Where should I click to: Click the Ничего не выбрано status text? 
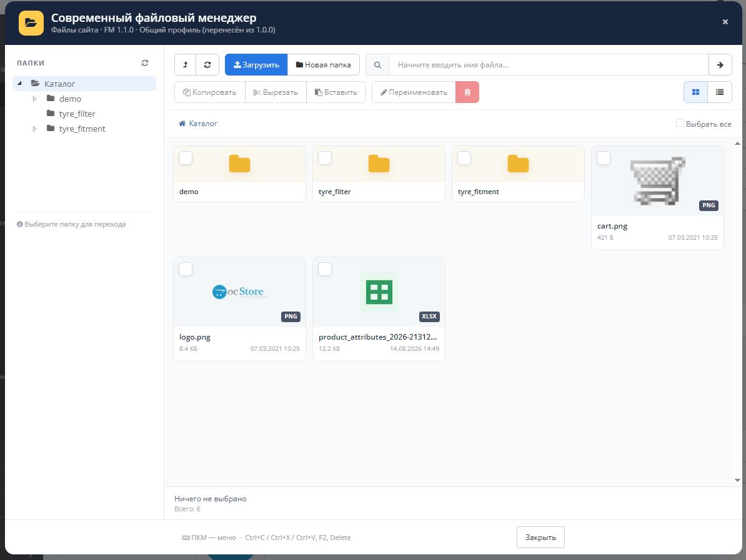211,499
